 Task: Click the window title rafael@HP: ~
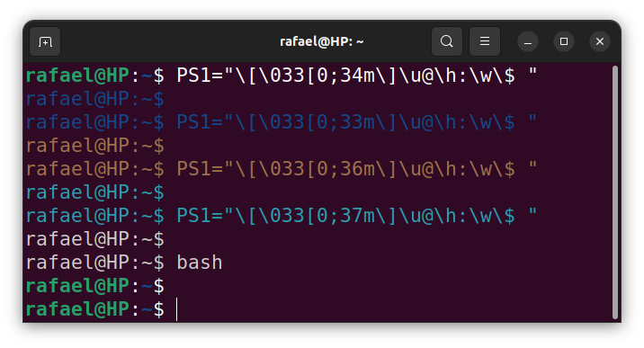[x=322, y=41]
